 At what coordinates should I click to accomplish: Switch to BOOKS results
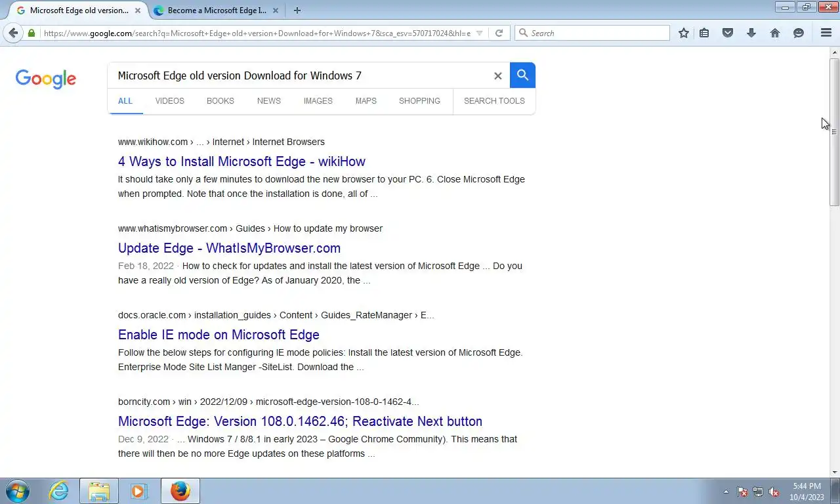coord(220,101)
